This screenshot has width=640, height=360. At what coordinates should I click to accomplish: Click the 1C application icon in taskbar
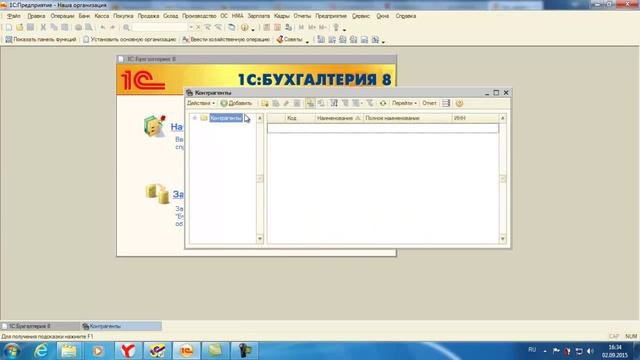tap(186, 351)
